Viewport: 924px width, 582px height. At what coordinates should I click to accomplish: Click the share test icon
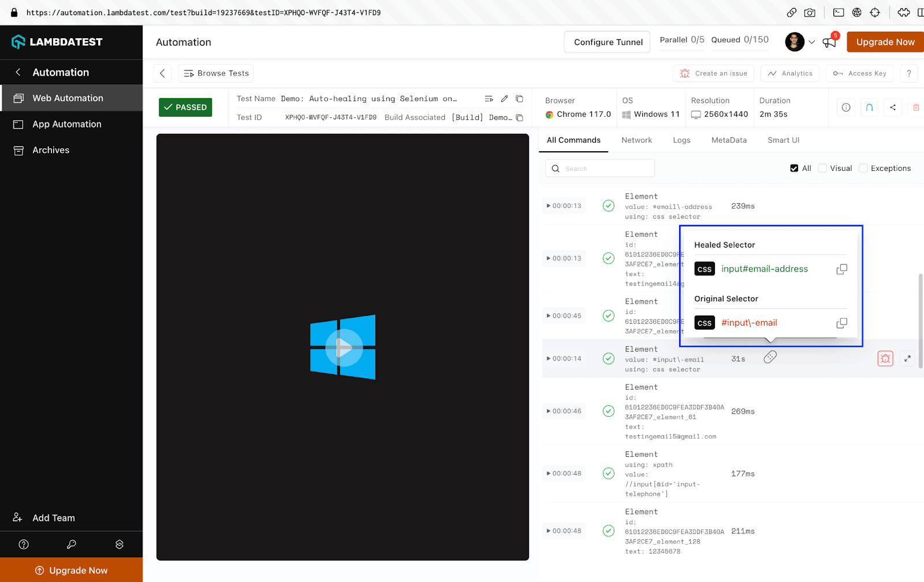click(893, 107)
